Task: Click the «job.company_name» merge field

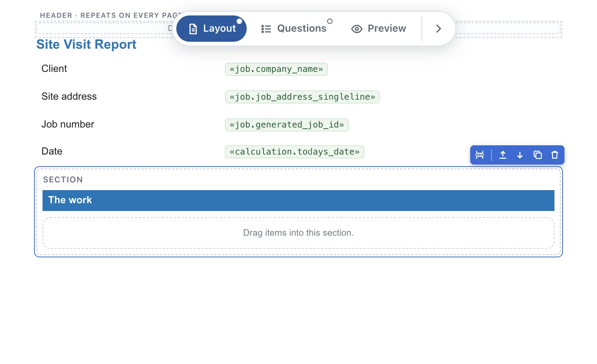Action: coord(276,69)
